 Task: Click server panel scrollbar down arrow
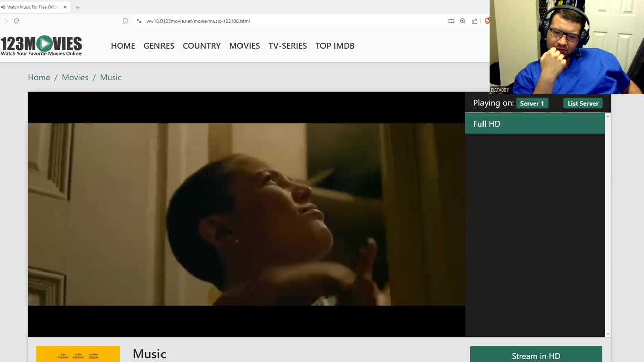click(x=608, y=334)
